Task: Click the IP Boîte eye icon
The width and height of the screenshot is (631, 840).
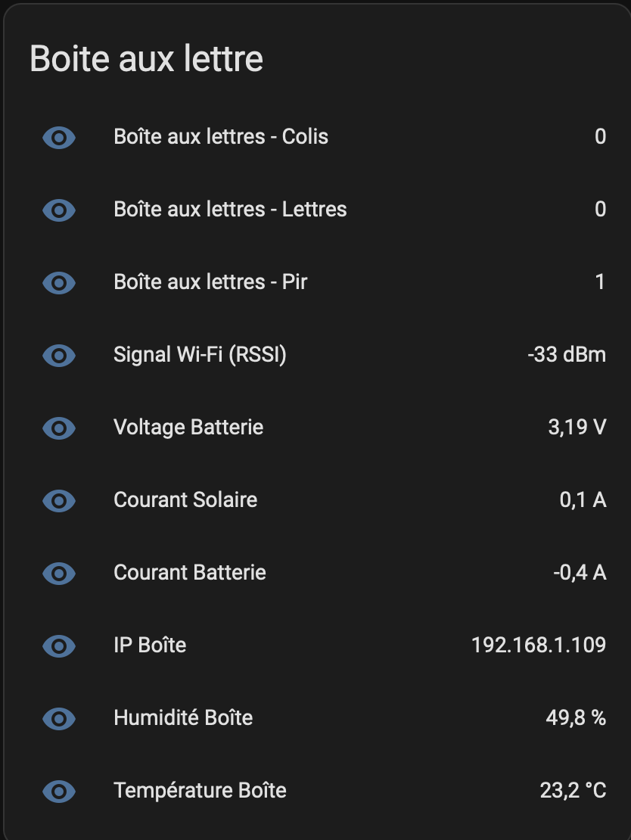Action: tap(59, 646)
